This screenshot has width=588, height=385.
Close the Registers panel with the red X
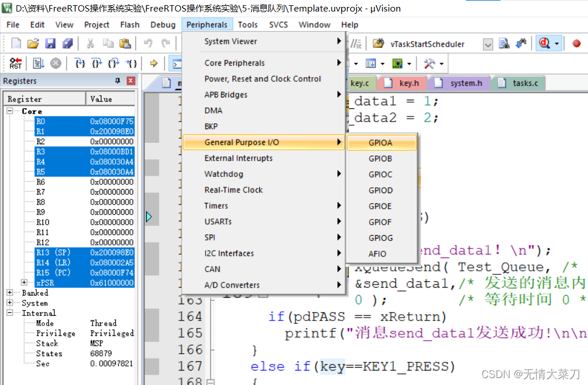[x=131, y=81]
